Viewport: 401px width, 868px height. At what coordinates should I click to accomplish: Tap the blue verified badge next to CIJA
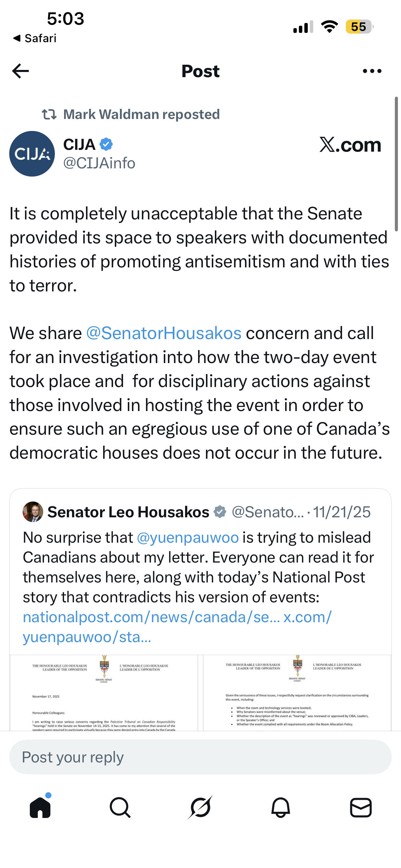click(x=106, y=144)
